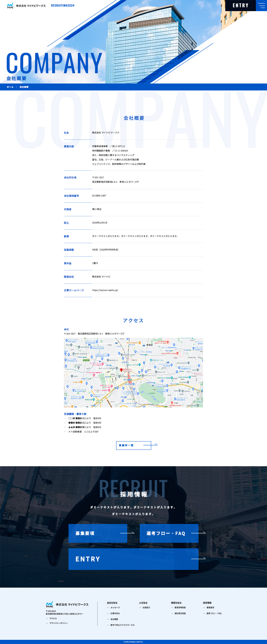Click the ホーム breadcrumb link
The height and width of the screenshot is (644, 267).
[x=10, y=87]
